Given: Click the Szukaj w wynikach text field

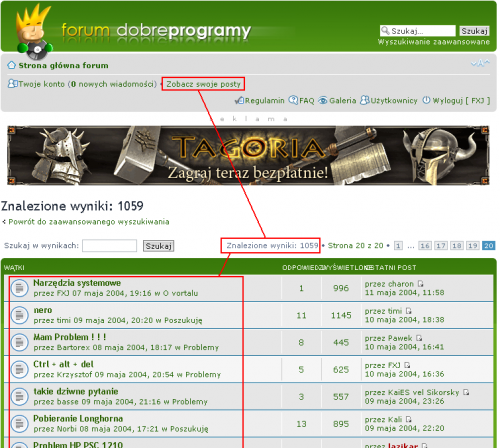Looking at the screenshot, I should click(109, 246).
